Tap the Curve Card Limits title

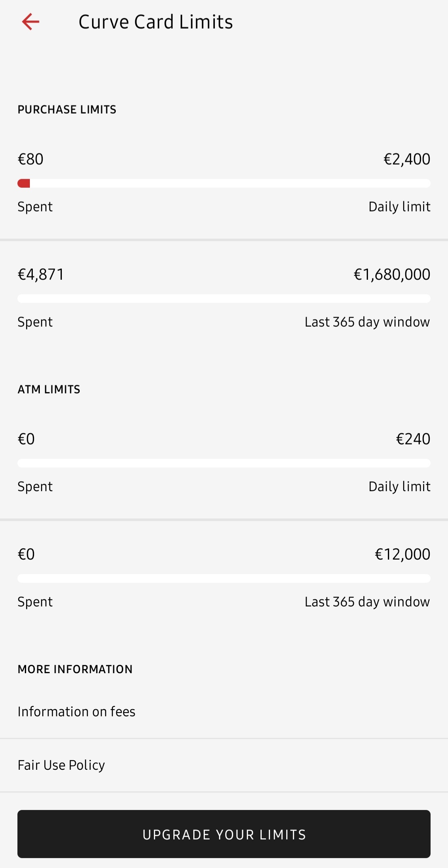tap(156, 22)
